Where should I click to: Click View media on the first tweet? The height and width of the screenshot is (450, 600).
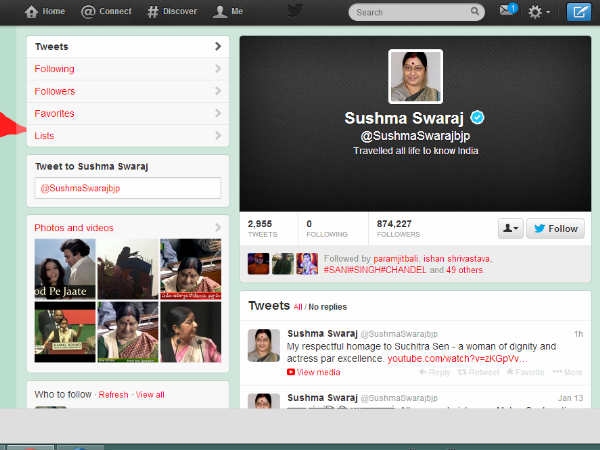pyautogui.click(x=314, y=372)
